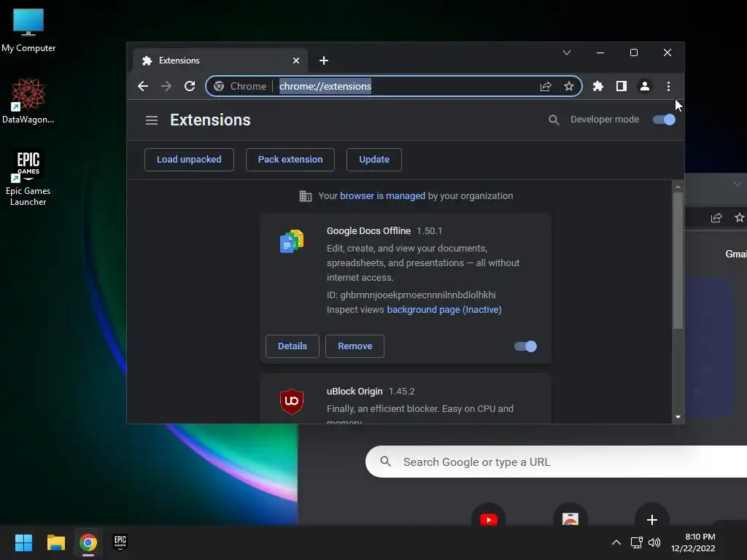Click the scrollbar down arrow

click(x=678, y=417)
